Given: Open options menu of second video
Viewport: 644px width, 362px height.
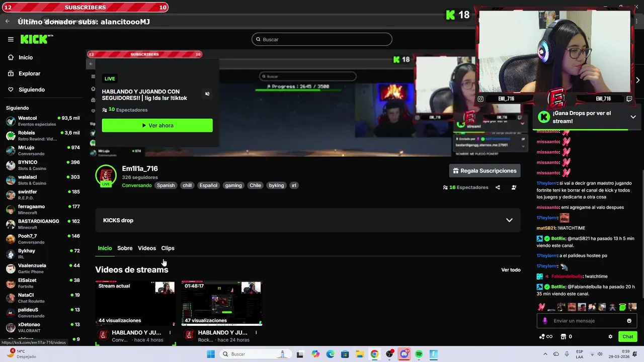Looking at the screenshot, I should pos(256,333).
